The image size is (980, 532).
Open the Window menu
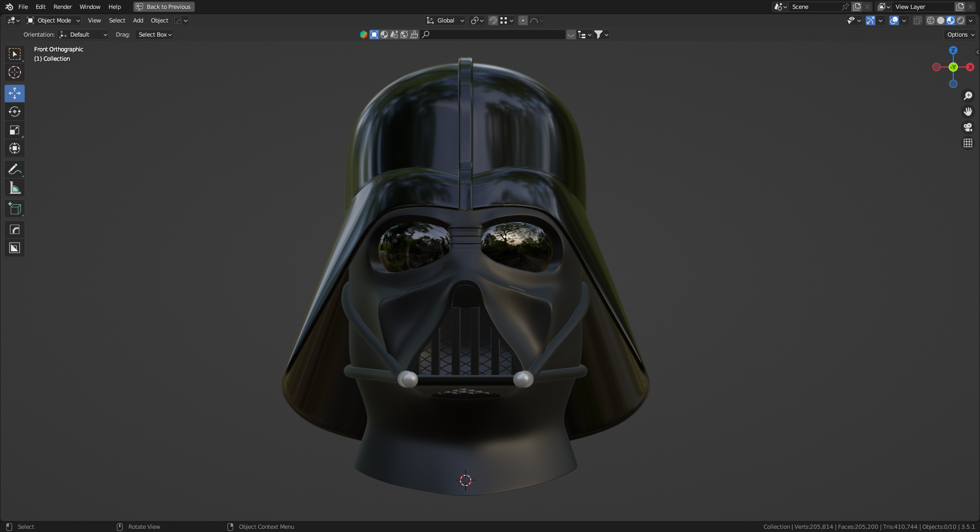90,7
